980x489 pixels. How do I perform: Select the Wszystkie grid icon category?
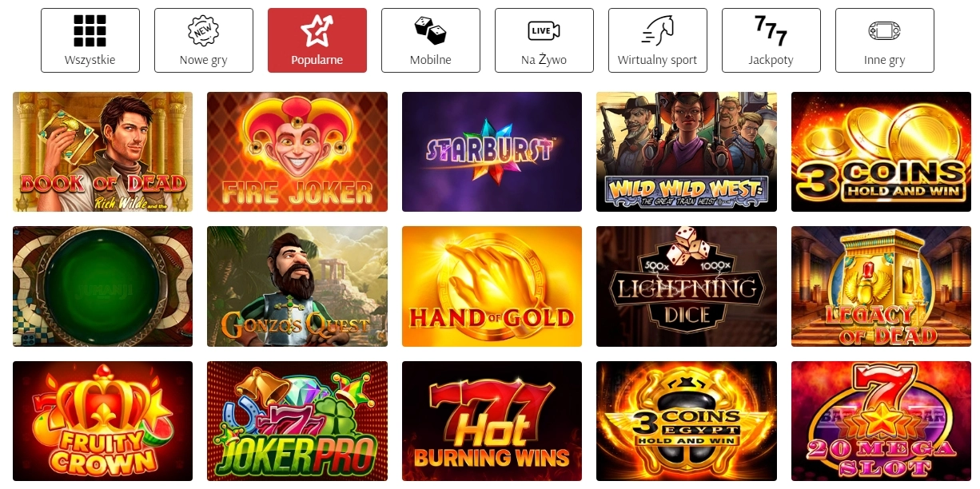[x=90, y=40]
